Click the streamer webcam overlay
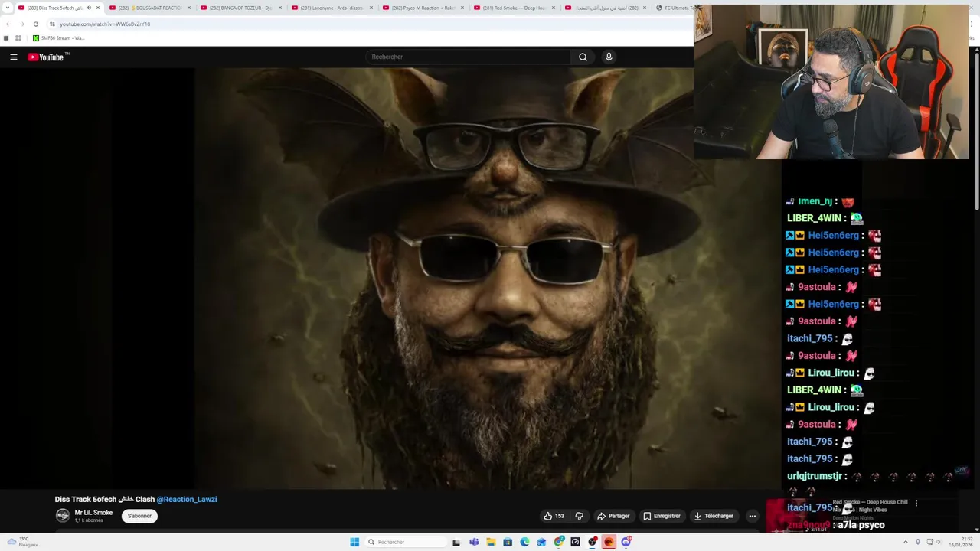Viewport: 980px width, 551px height. pyautogui.click(x=831, y=82)
